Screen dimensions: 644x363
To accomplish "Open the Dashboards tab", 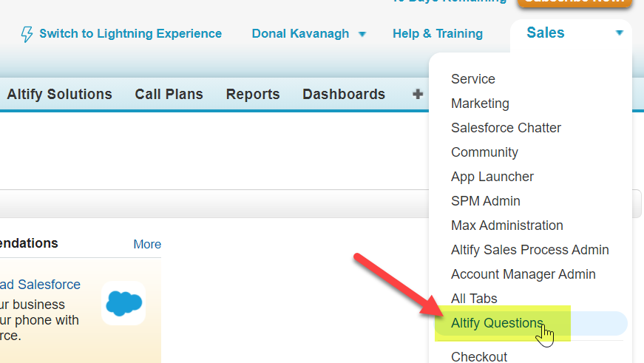I will coord(344,94).
